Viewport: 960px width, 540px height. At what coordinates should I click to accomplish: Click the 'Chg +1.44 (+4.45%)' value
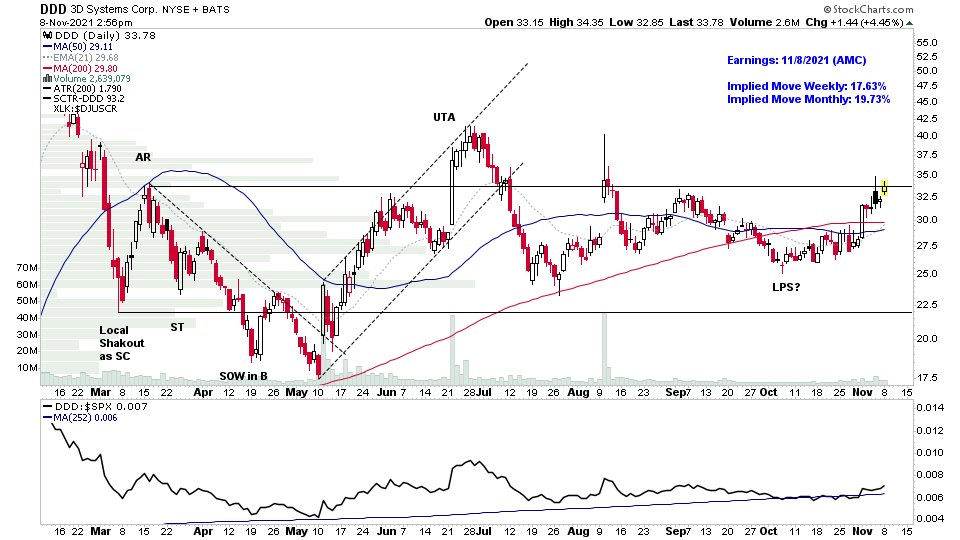point(854,23)
